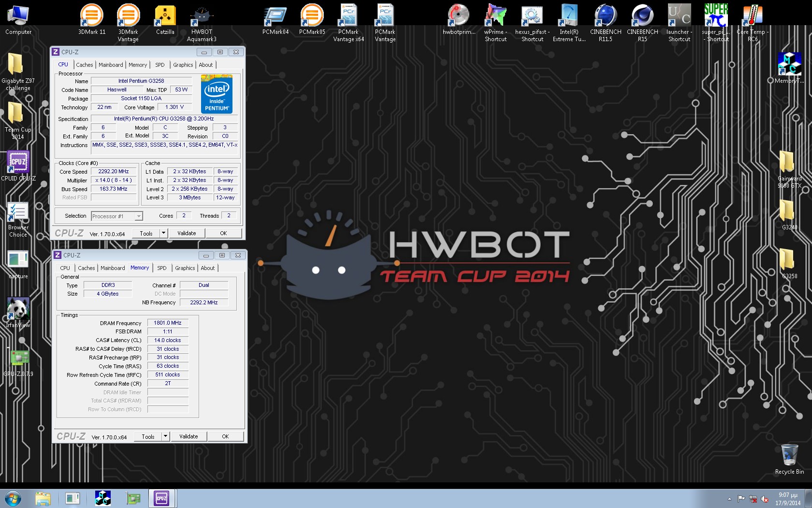
Task: Launch wPrime shortcut icon
Action: pyautogui.click(x=495, y=23)
